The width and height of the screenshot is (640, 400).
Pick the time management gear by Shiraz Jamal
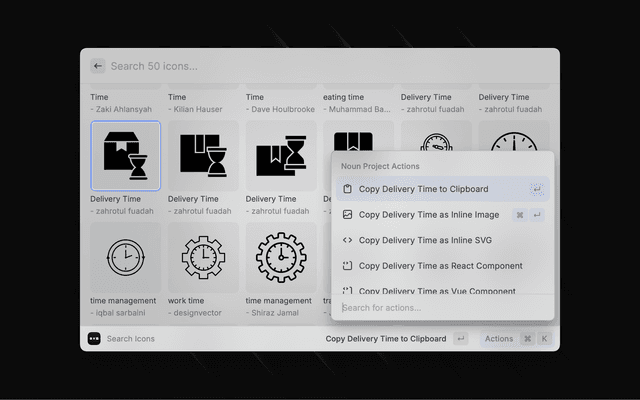(x=281, y=258)
